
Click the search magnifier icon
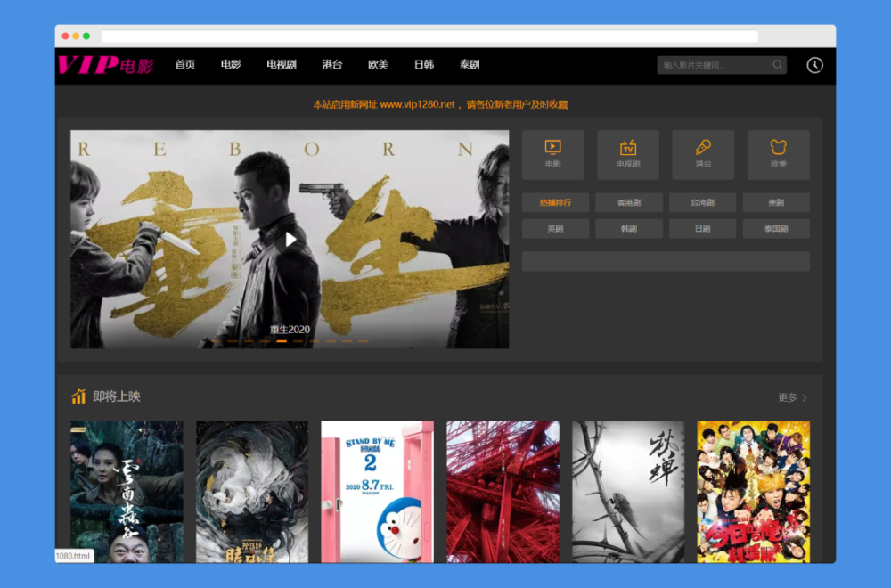click(777, 65)
